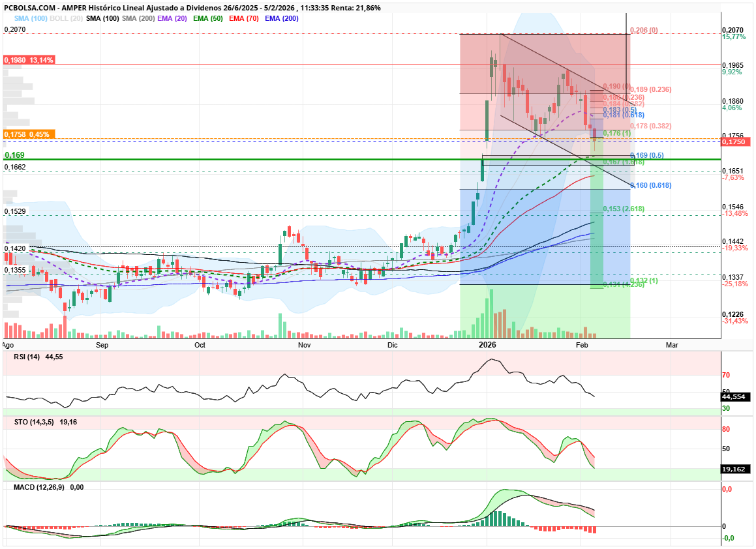This screenshot has width=756, height=549.
Task: Click the 2026 year marker on the time axis
Action: tap(487, 344)
